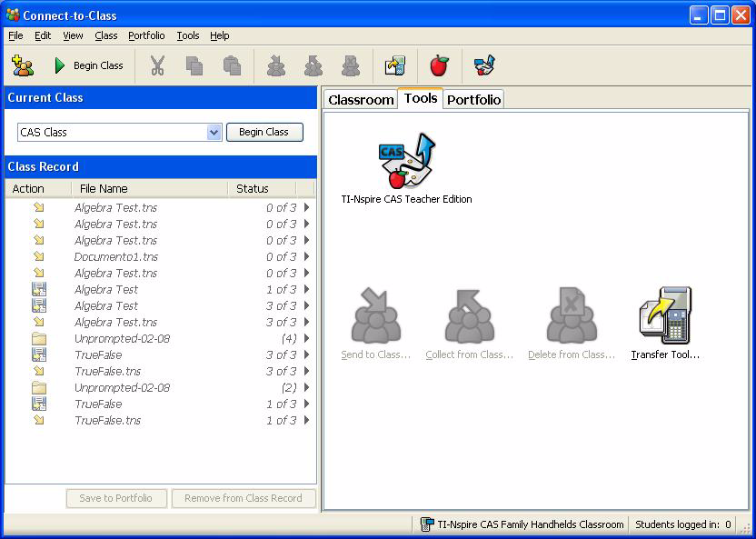The height and width of the screenshot is (539, 756).
Task: Expand arrow for TrueFalse 1 of 3
Action: click(306, 404)
